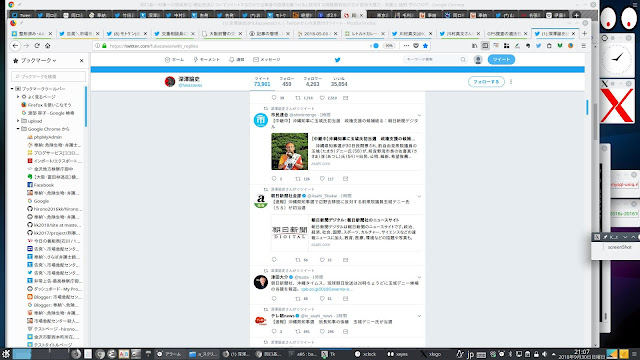Save page to Pocket icon

[416, 46]
